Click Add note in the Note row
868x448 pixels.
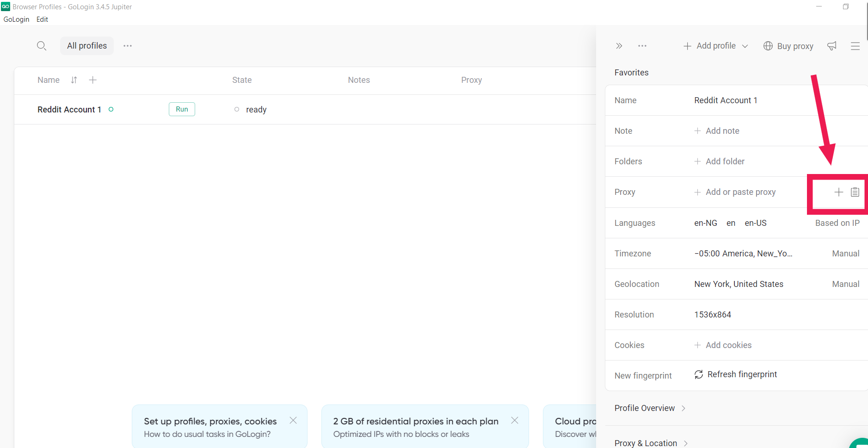717,131
